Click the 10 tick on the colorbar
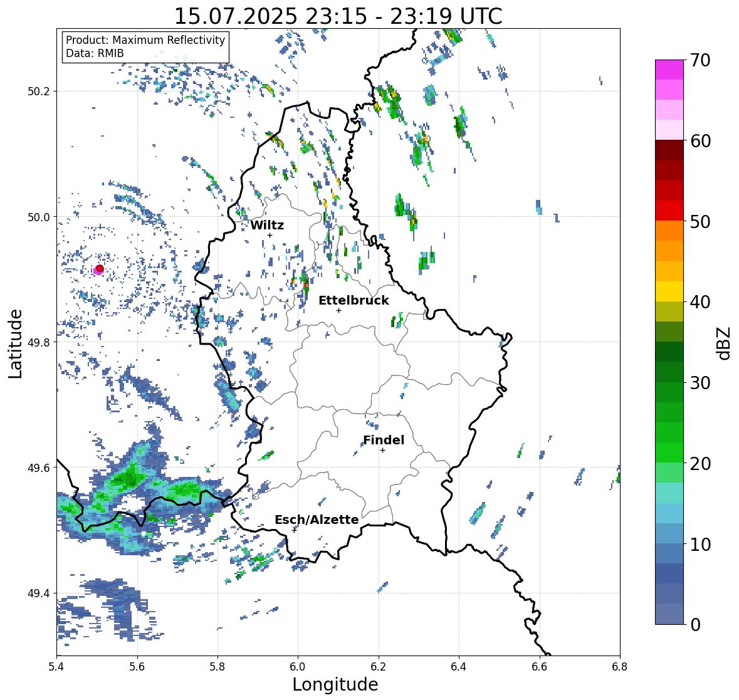Screen dimensions: 739x700 700,544
